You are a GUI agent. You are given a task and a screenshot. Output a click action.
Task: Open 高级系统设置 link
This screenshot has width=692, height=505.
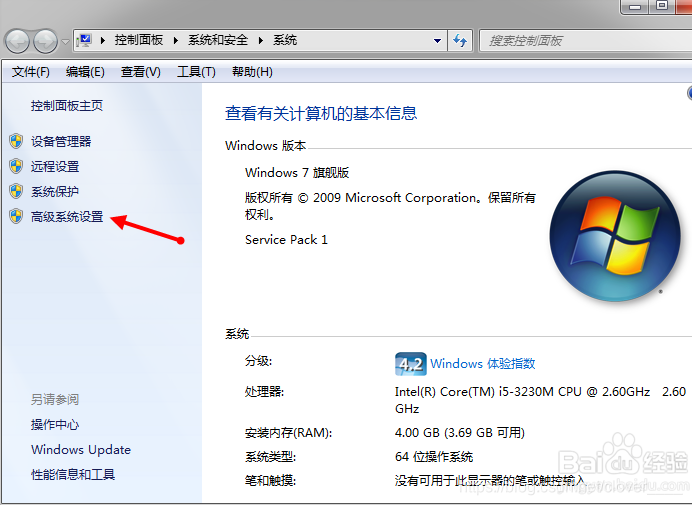coord(67,216)
